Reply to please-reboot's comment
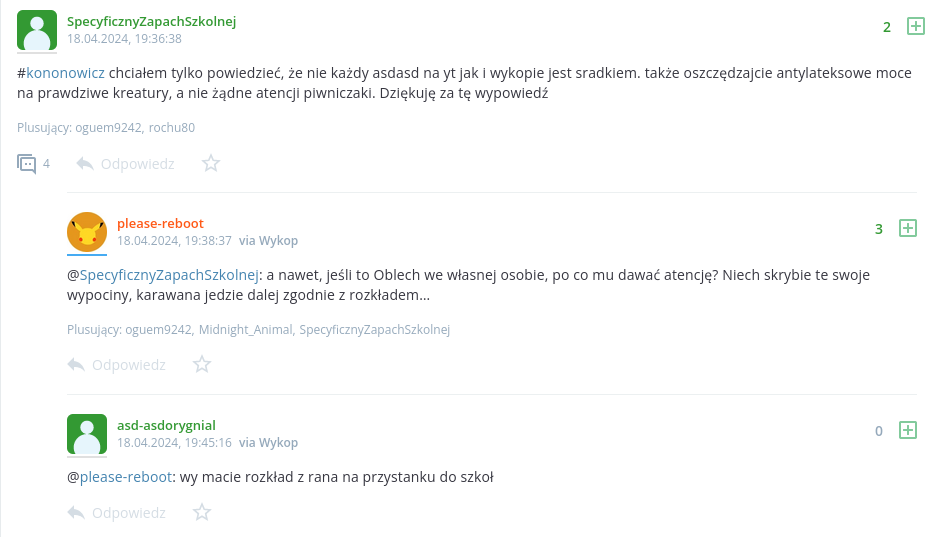This screenshot has width=939, height=537. click(117, 364)
